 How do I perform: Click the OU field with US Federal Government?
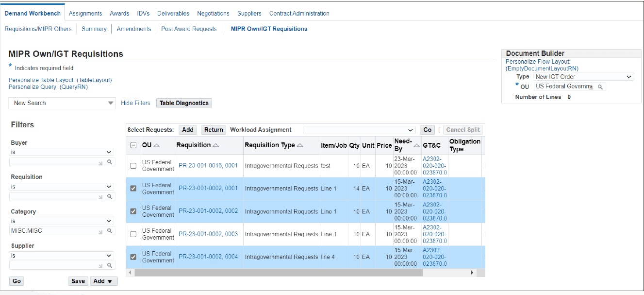tap(564, 87)
